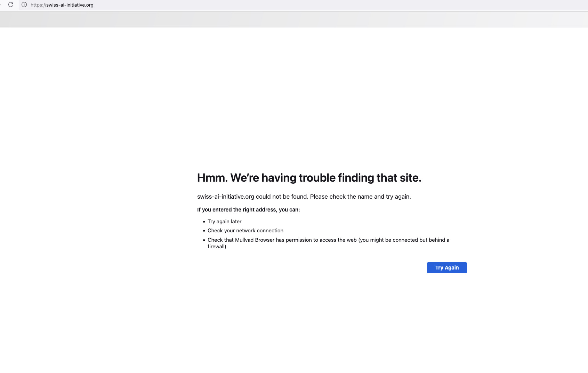This screenshot has width=588, height=373.
Task: Click the empty gray bookmarks toolbar strip
Action: 294,20
